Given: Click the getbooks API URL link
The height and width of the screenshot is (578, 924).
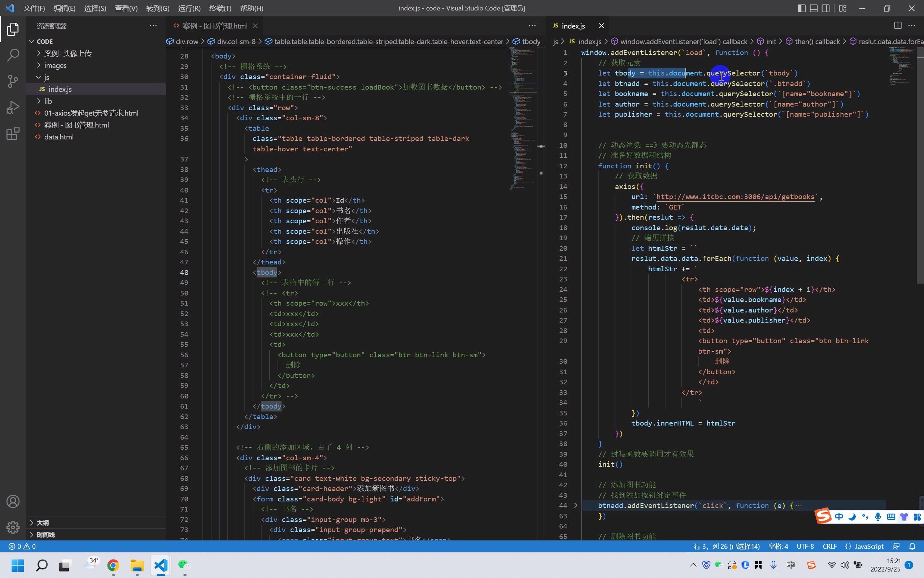Looking at the screenshot, I should click(735, 197).
